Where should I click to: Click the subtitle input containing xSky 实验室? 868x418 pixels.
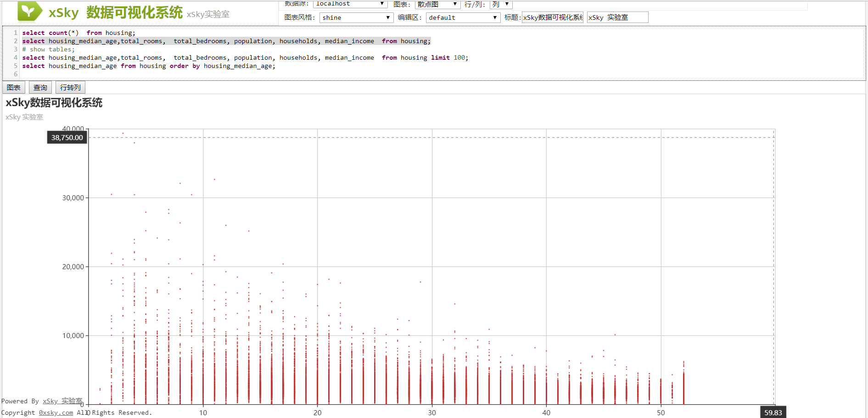617,17
